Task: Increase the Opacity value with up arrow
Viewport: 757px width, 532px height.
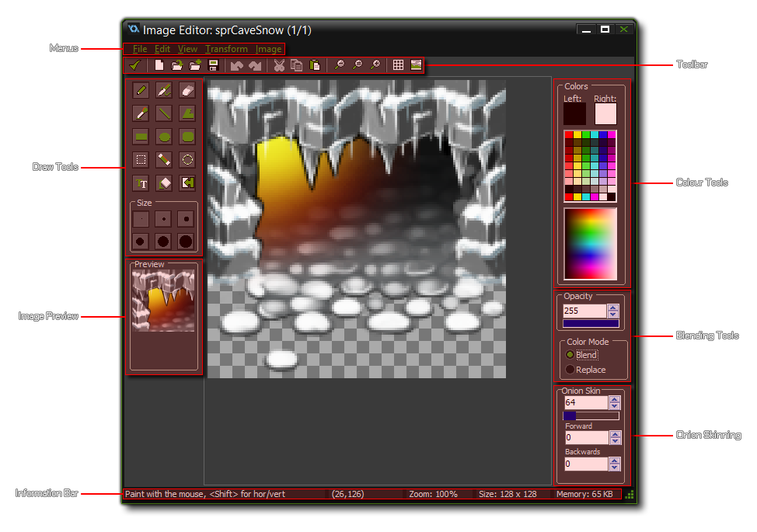Action: (614, 308)
